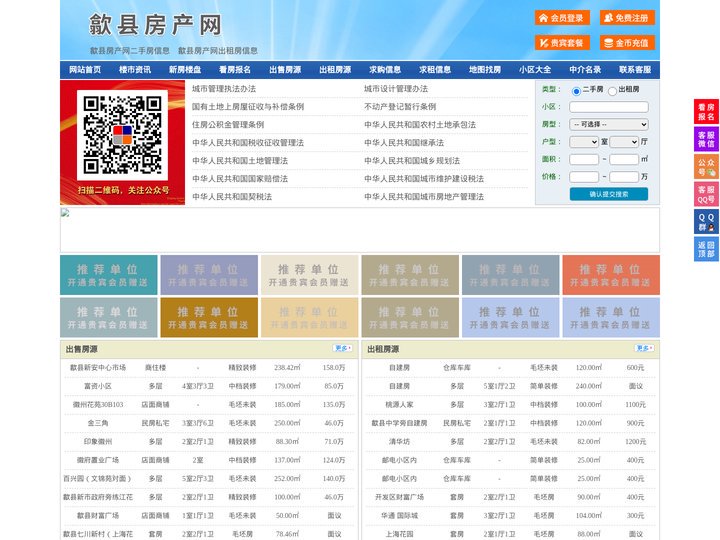Click the 歙县房产网二手房信息 header link
The height and width of the screenshot is (540, 720).
[x=130, y=51]
